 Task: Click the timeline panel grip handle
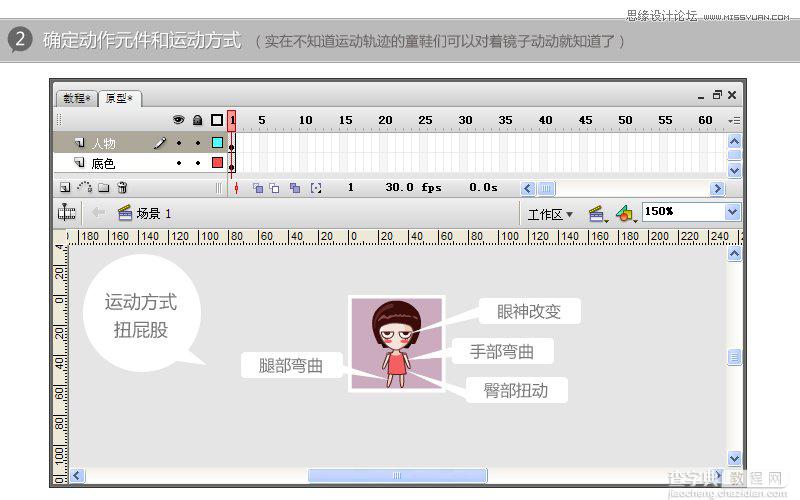tap(59, 119)
